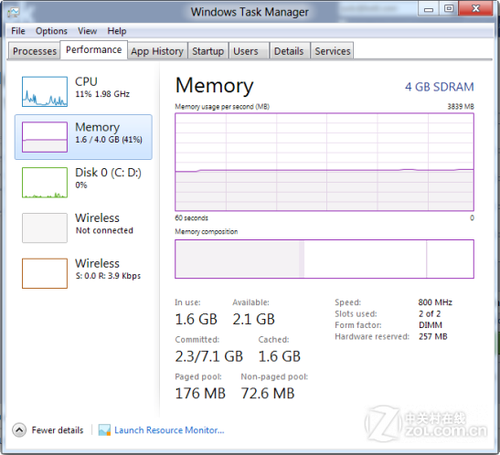Viewport: 500px width, 455px height.
Task: Open the Options menu
Action: pos(51,31)
